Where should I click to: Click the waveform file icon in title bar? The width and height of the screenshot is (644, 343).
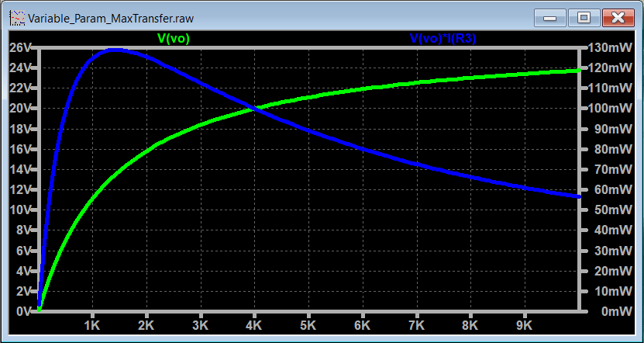16,16
